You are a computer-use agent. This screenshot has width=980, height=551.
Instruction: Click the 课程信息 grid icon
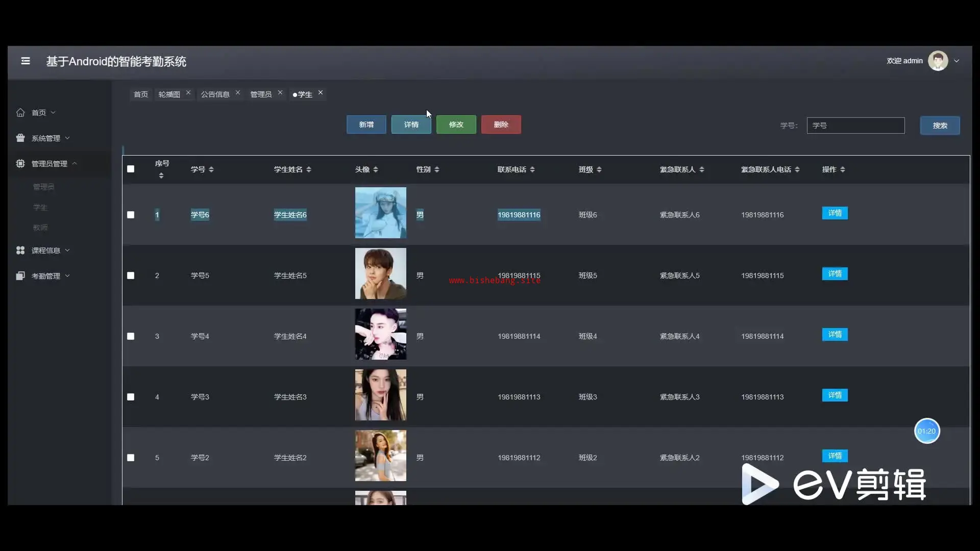point(20,250)
